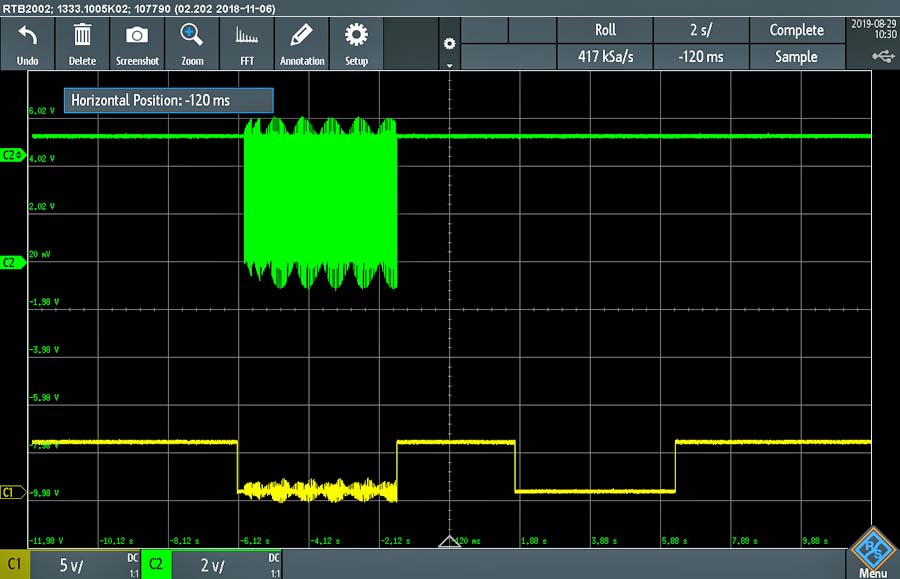The image size is (900, 579).
Task: Click the C2 offset marker at 4.02 V
Action: 13,155
